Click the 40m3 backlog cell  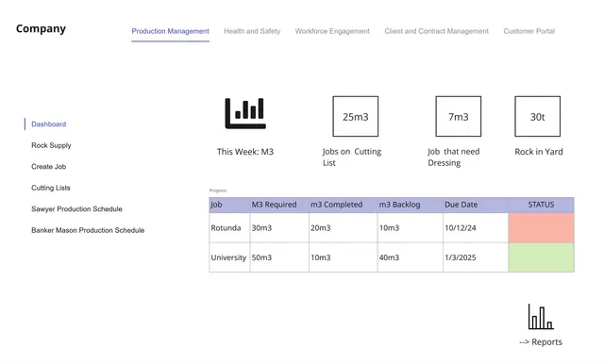(411, 257)
